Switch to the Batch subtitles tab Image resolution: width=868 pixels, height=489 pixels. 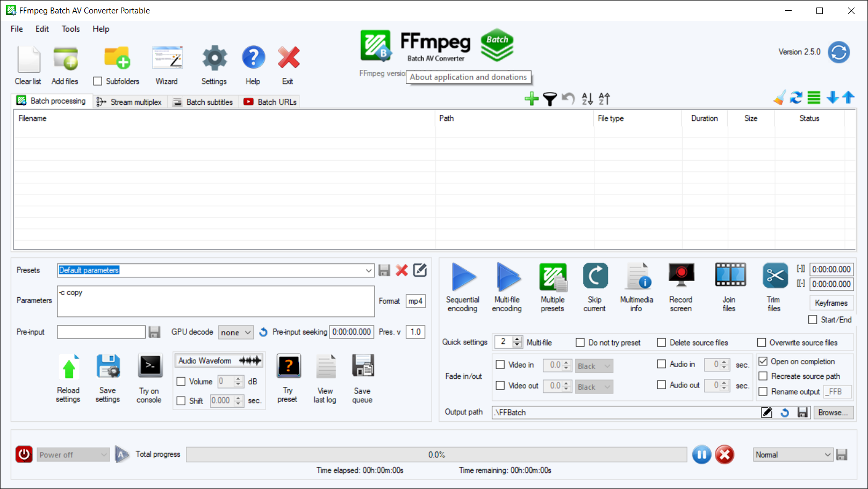point(203,102)
